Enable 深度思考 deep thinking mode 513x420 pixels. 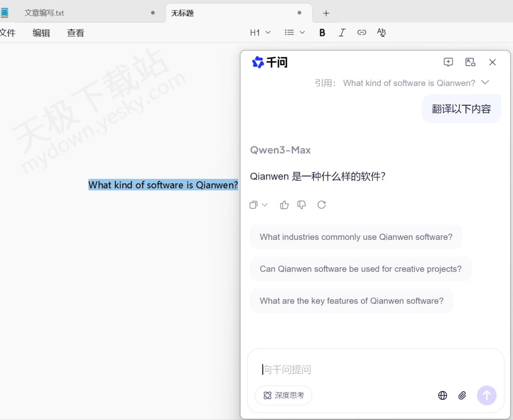pos(283,396)
